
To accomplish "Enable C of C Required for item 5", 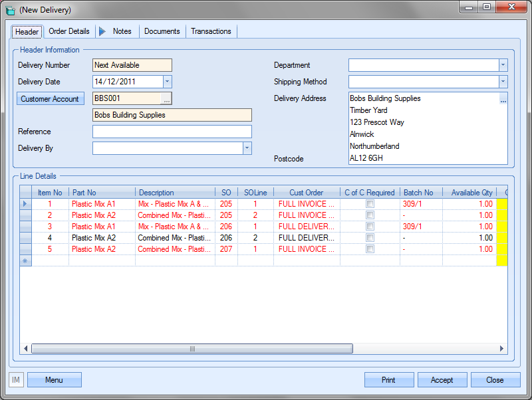I will tap(370, 249).
